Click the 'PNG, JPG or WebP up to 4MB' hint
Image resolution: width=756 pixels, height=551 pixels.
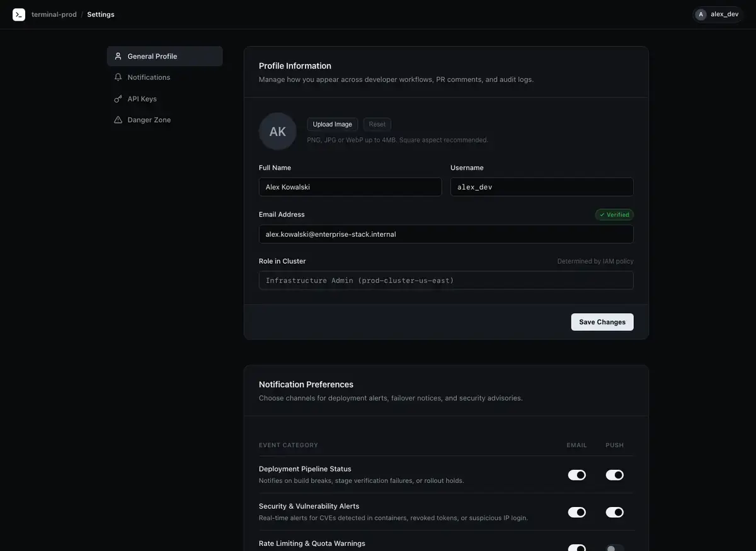coord(398,140)
